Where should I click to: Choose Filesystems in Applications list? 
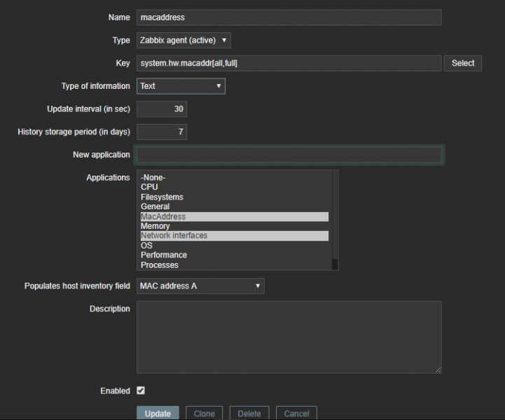[x=162, y=197]
